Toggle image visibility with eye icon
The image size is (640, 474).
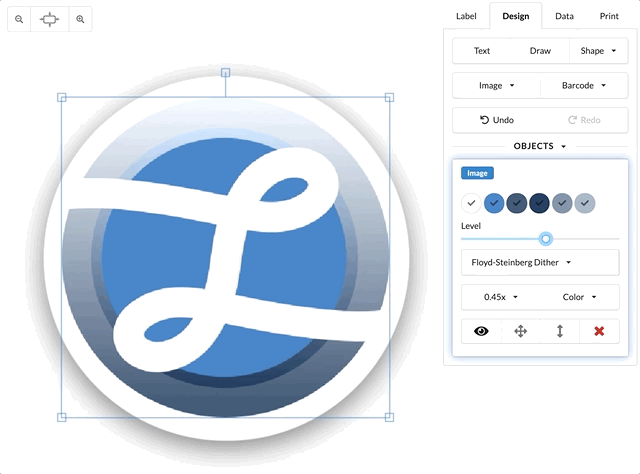click(481, 331)
